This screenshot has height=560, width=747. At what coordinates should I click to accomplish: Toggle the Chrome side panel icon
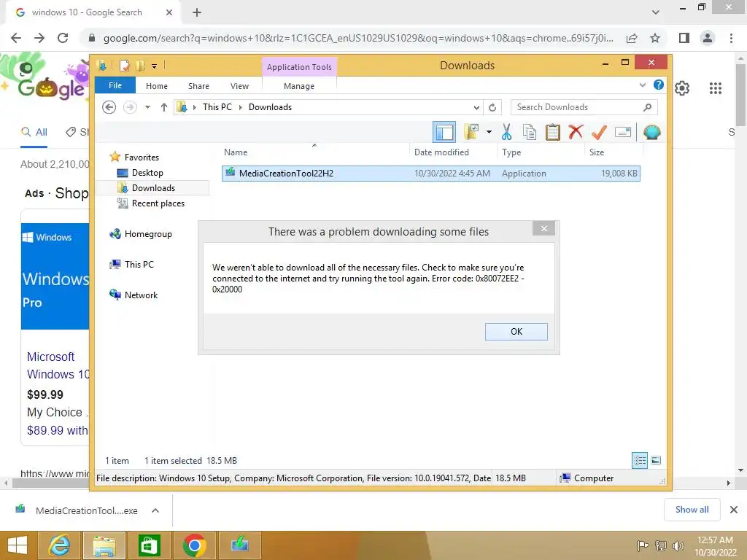tap(684, 38)
